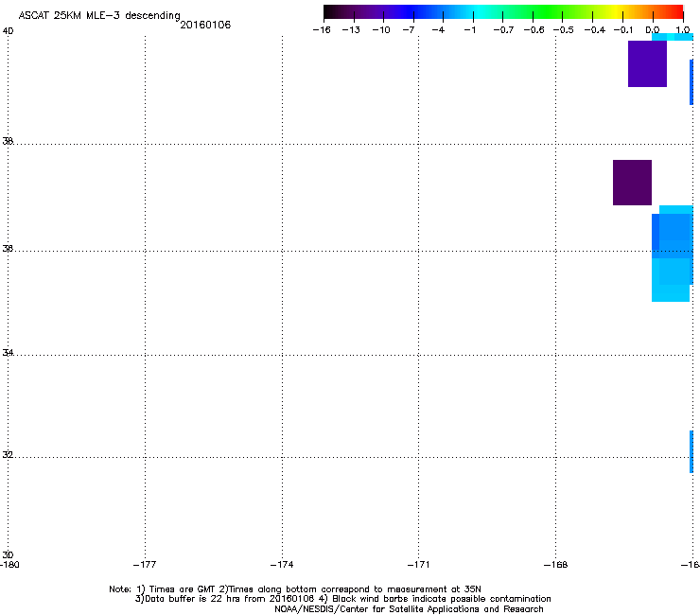This screenshot has width=700, height=615.
Task: Click the green section of the color bar
Action: (x=549, y=11)
